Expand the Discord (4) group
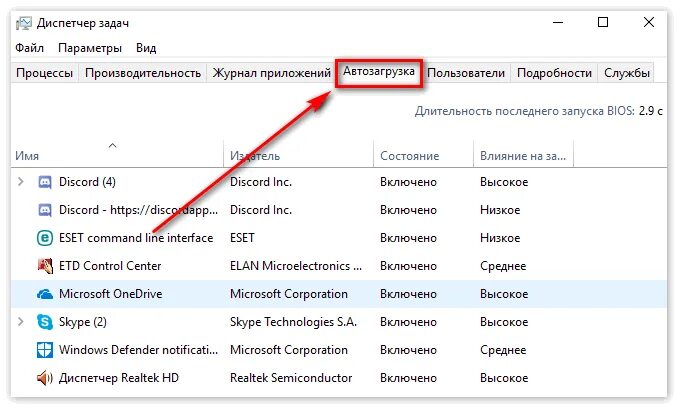The width and height of the screenshot is (678, 408). tap(20, 182)
